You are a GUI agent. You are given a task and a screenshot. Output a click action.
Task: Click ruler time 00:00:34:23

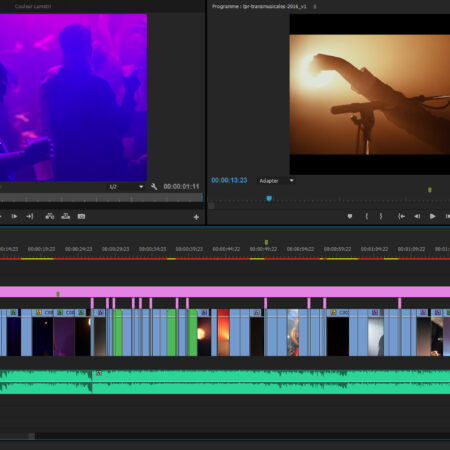pyautogui.click(x=152, y=249)
